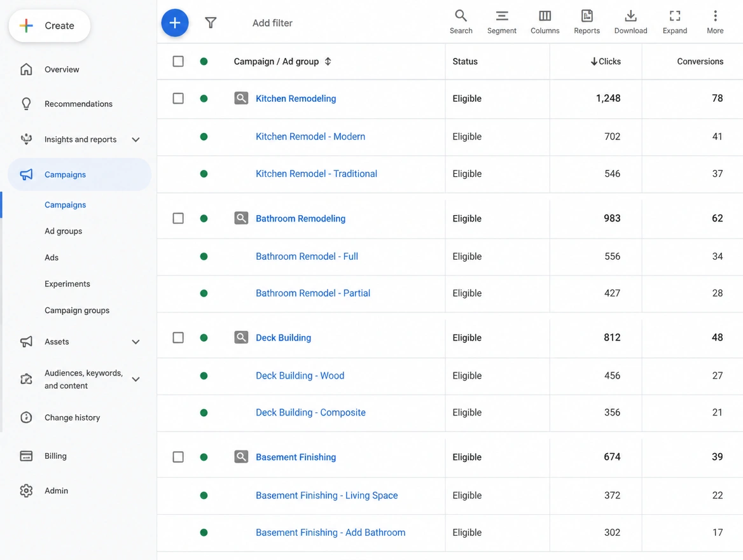
Task: Click the search campaign icon beside Bathroom Remodeling
Action: point(241,218)
